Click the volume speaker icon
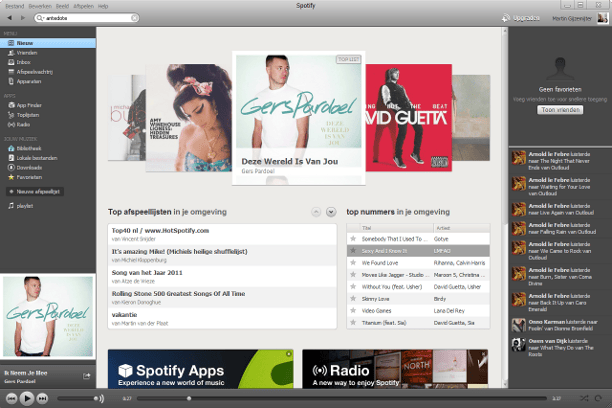The width and height of the screenshot is (612, 408). (101, 399)
